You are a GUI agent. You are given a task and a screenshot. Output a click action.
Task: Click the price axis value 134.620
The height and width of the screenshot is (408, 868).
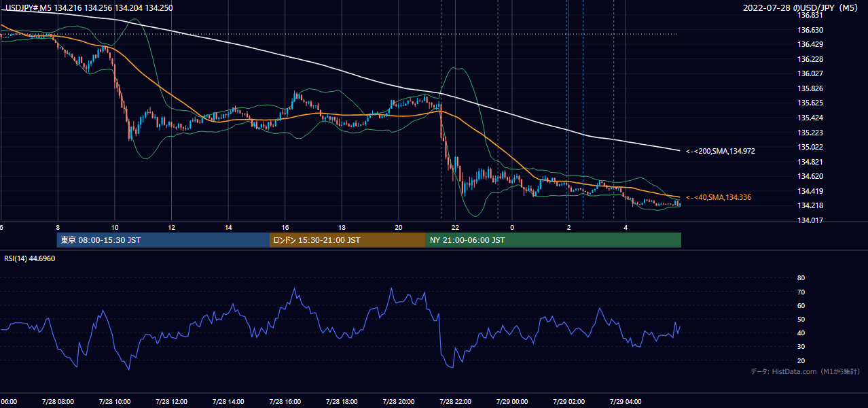coord(810,176)
